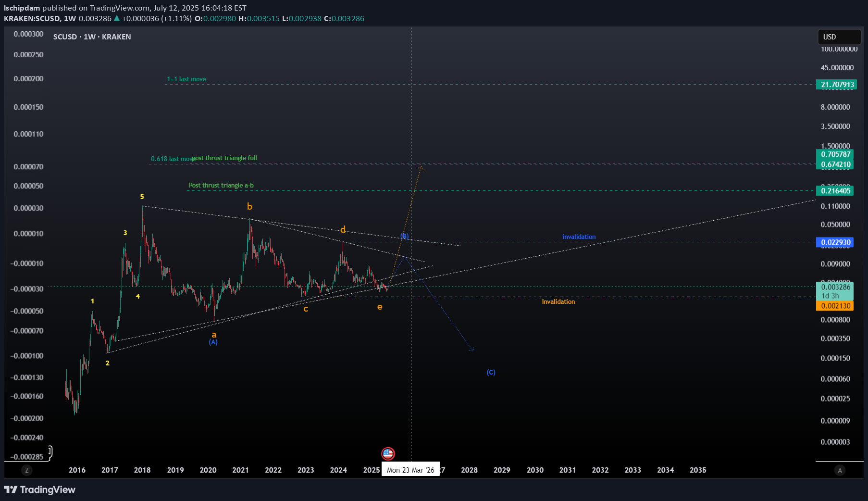Click the orange wave label e
The width and height of the screenshot is (868, 501).
click(x=380, y=307)
